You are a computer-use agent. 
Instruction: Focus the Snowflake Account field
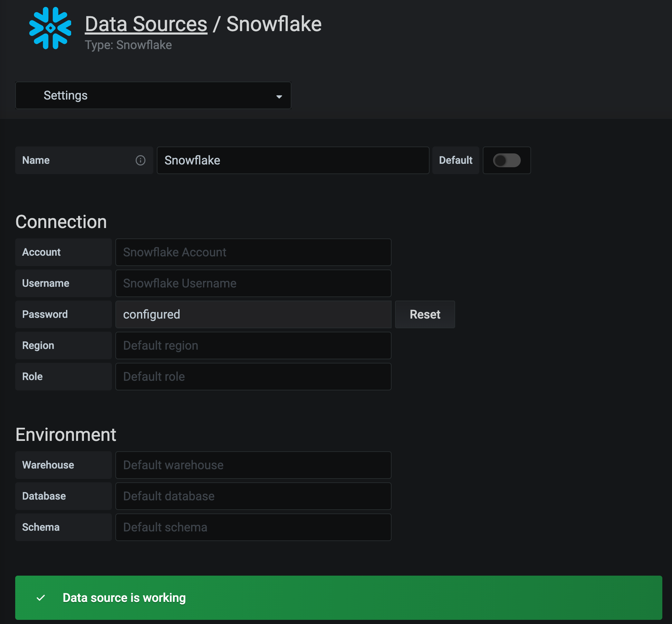(x=253, y=252)
